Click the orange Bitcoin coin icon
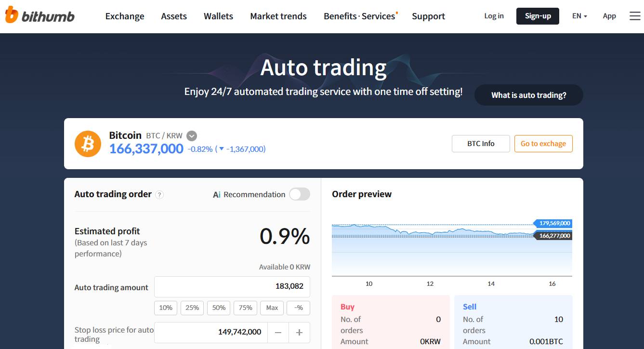The image size is (644, 349). click(x=88, y=144)
